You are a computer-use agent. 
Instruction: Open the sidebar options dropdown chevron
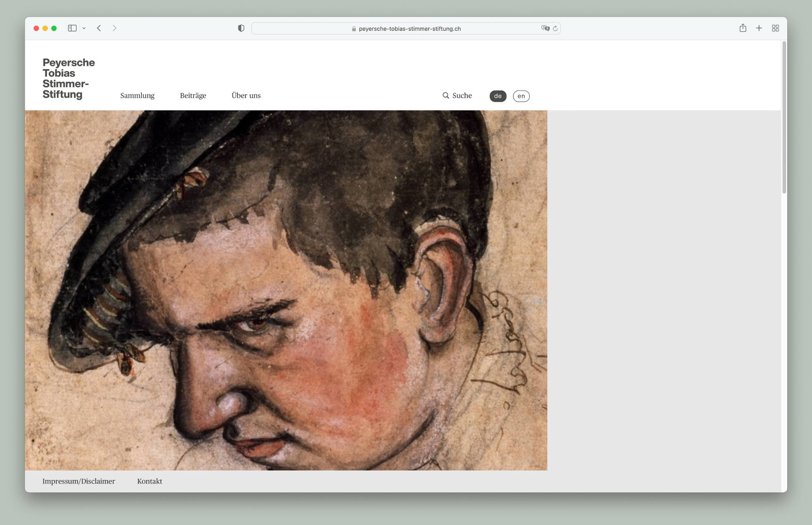pos(84,28)
